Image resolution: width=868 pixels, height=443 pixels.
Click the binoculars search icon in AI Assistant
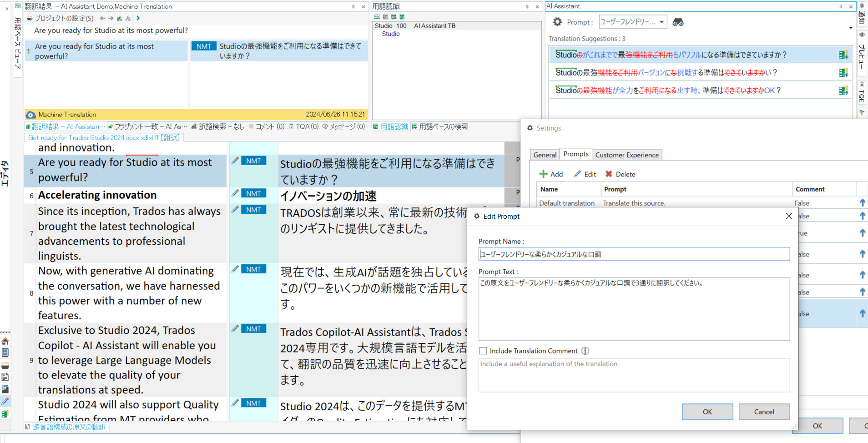[678, 22]
